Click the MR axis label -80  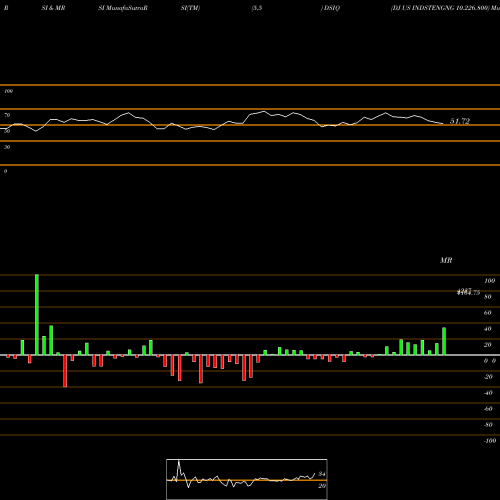488,425
